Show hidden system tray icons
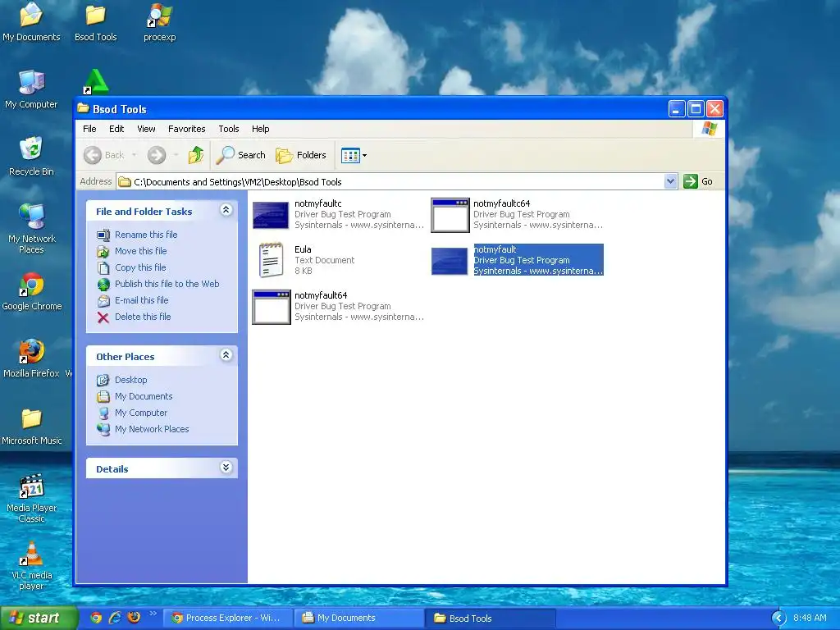This screenshot has height=630, width=840. click(779, 619)
